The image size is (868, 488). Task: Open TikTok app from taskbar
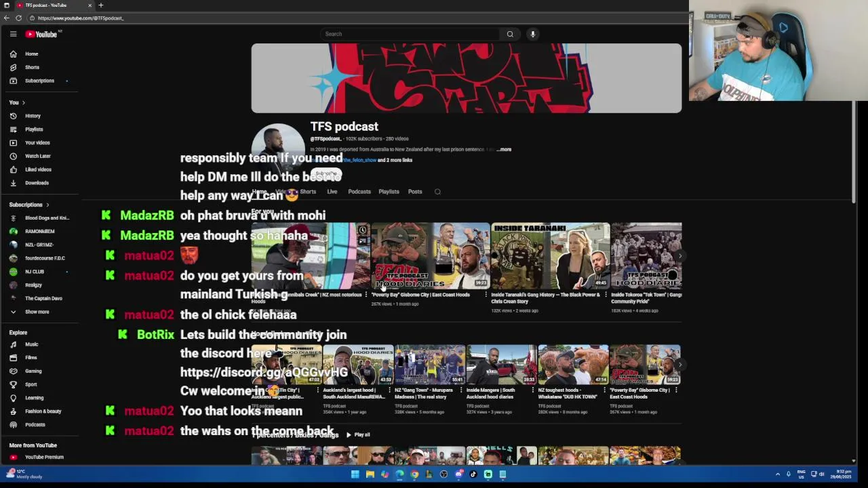click(x=473, y=474)
